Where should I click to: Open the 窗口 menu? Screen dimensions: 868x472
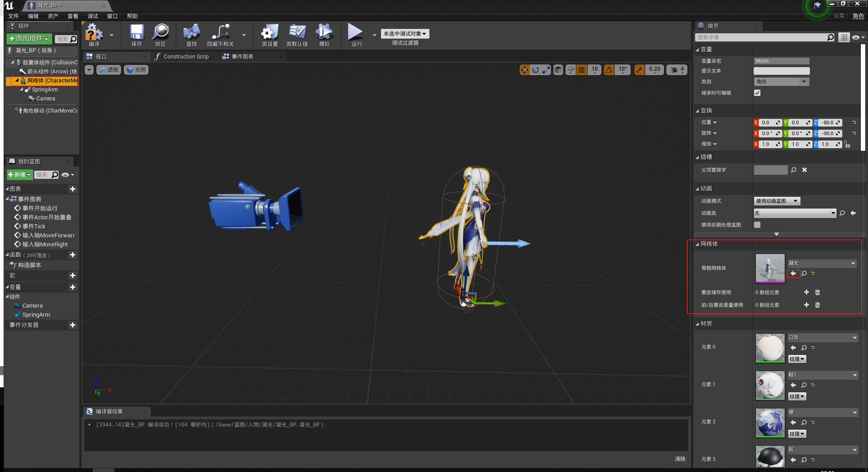pos(113,16)
